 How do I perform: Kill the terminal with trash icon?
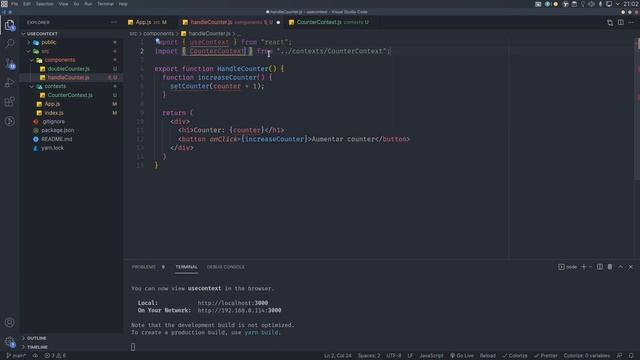coord(610,267)
